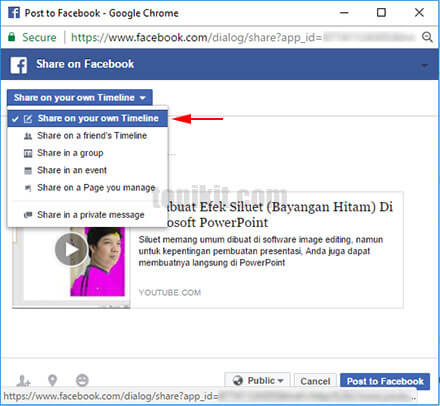Choose 'Share on a friend's Timeline'
The height and width of the screenshot is (406, 440).
[87, 136]
